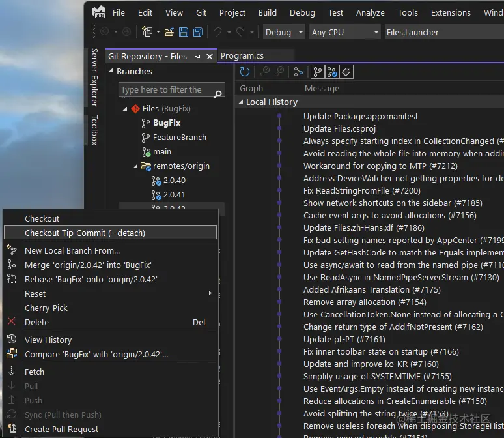The height and width of the screenshot is (438, 504).
Task: Open the Test menu
Action: [335, 12]
